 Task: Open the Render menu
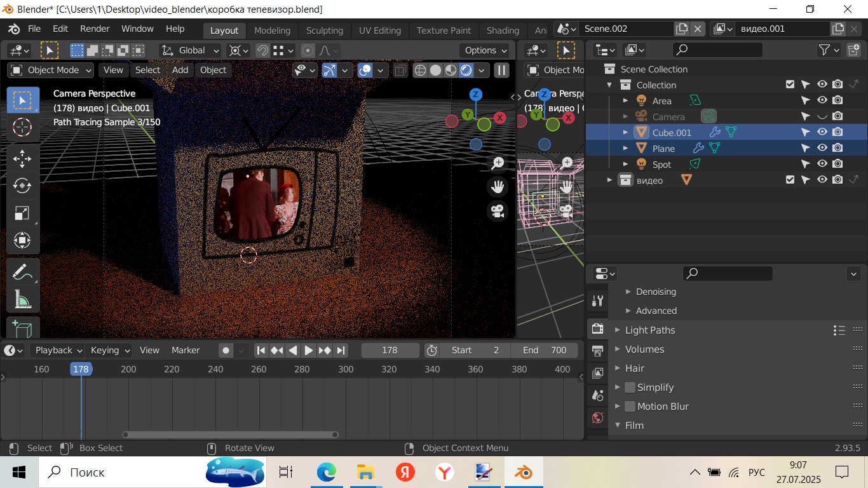[x=95, y=29]
